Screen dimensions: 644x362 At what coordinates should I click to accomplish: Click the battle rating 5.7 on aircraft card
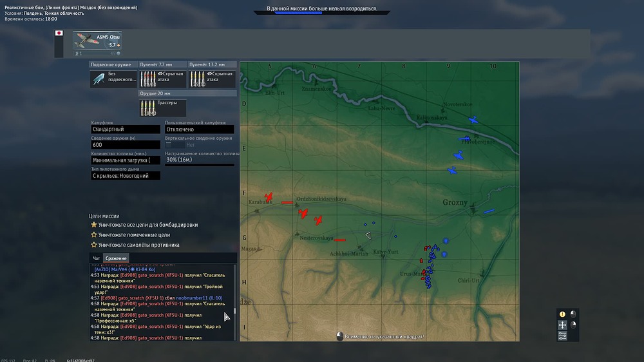(x=112, y=45)
